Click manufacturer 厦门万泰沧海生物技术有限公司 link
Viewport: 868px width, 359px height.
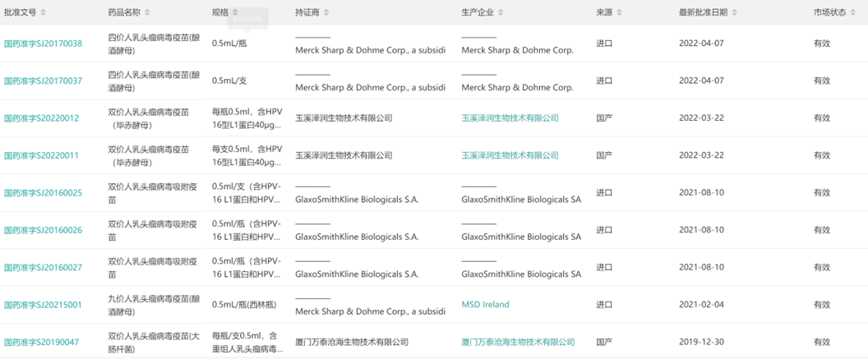518,342
